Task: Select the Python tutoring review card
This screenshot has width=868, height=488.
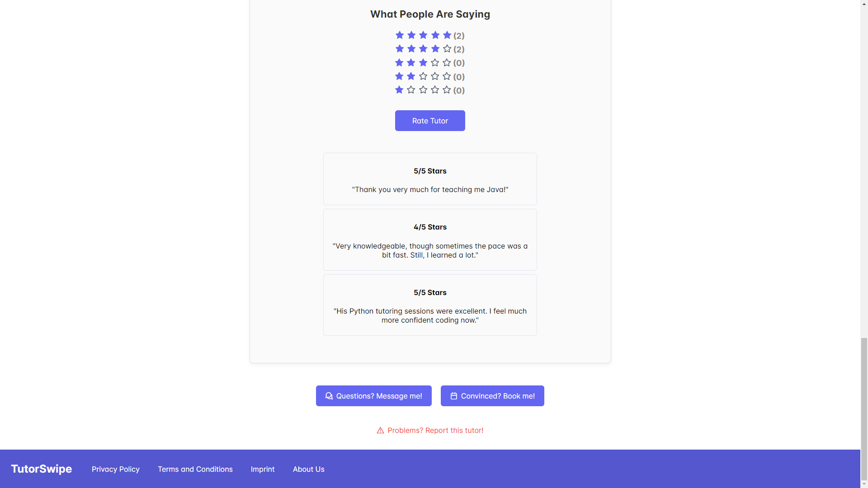Action: click(430, 305)
